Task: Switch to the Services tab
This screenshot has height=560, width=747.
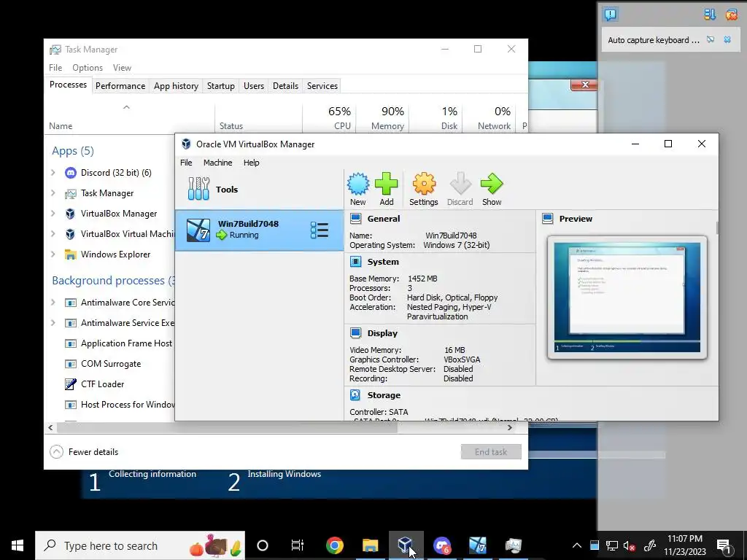Action: [322, 86]
